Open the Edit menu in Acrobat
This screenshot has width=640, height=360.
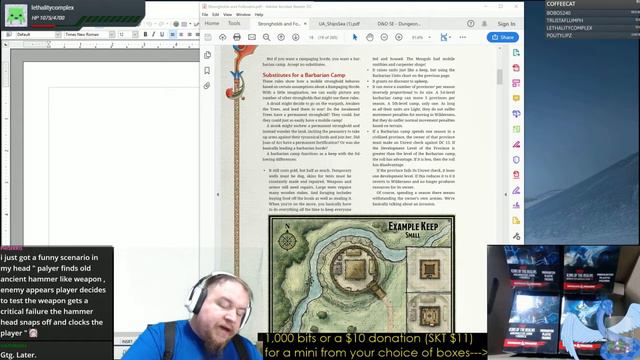coord(216,15)
